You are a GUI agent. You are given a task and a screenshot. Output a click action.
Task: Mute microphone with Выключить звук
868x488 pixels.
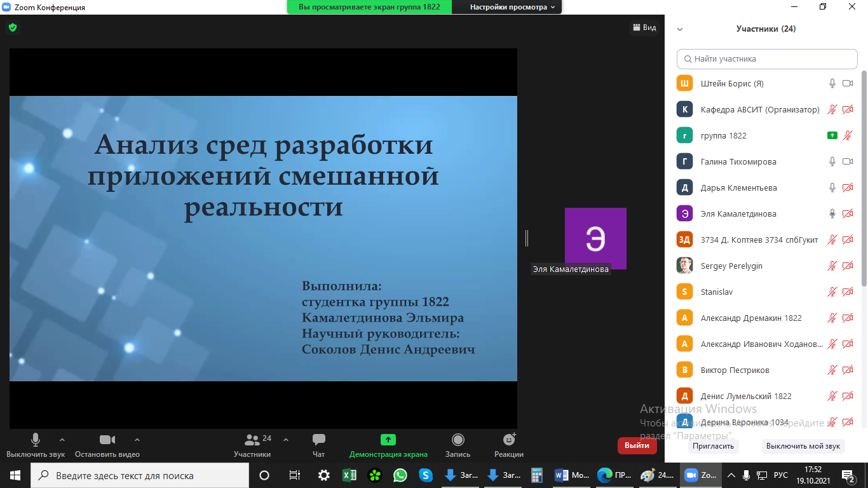36,440
